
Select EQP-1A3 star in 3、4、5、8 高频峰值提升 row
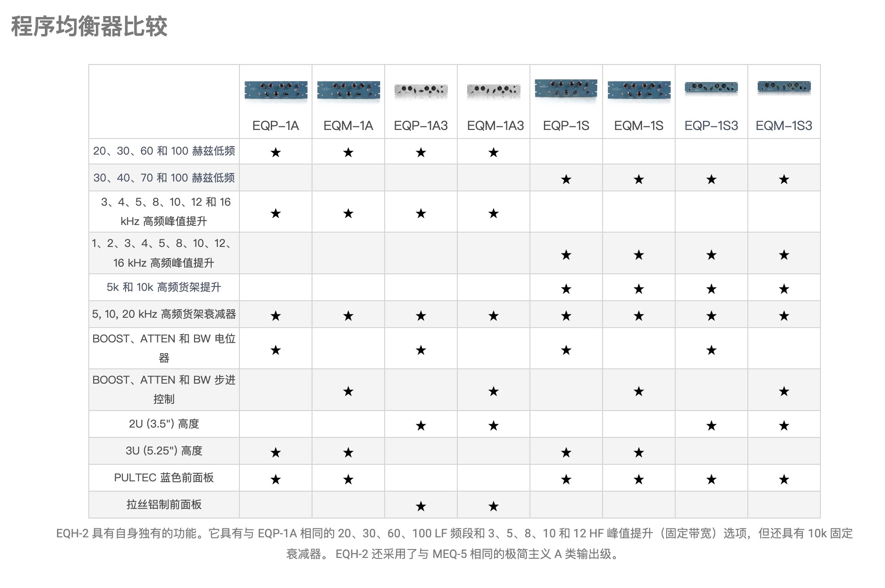tap(421, 213)
